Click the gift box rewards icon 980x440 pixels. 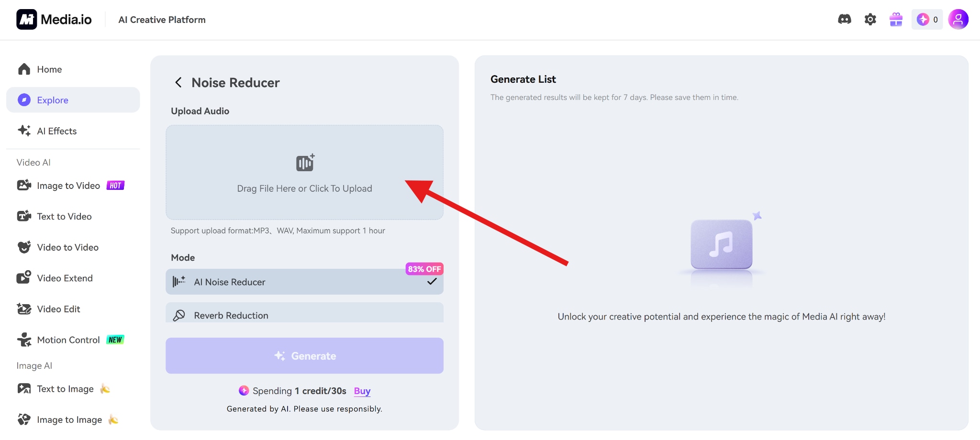pos(896,20)
